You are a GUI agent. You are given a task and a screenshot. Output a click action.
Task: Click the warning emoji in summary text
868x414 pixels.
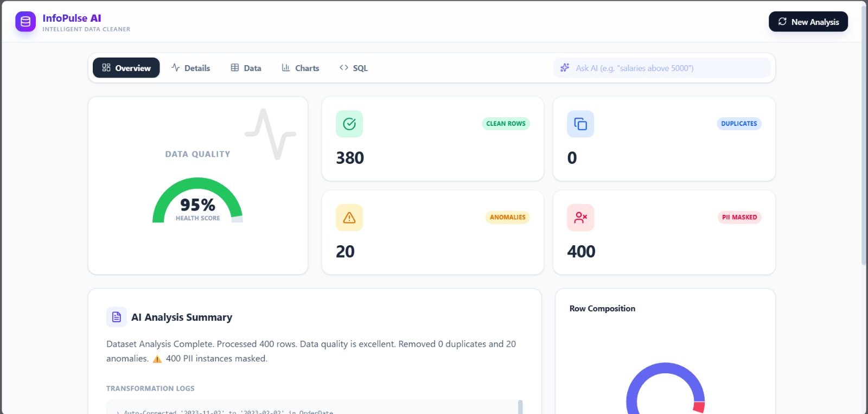coord(157,359)
